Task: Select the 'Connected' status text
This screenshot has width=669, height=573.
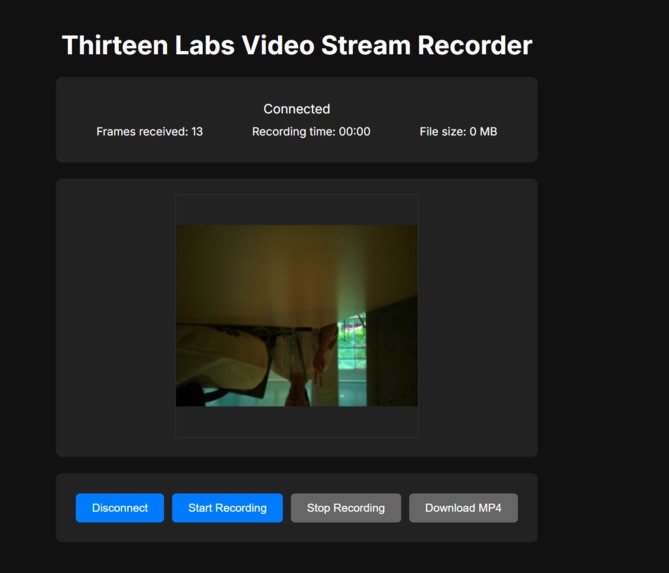Action: [297, 109]
